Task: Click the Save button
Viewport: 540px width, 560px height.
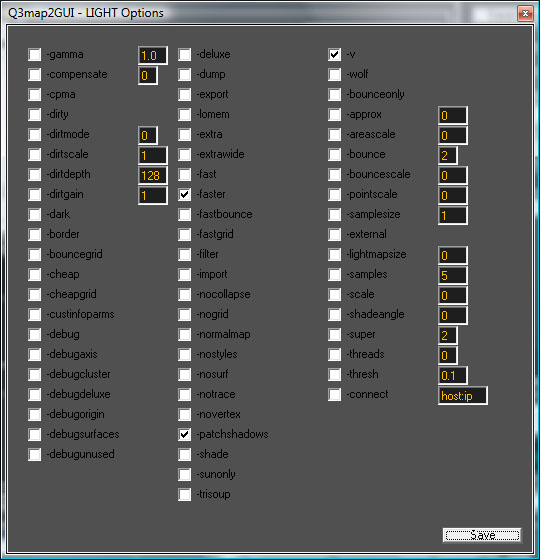Action: [x=482, y=535]
